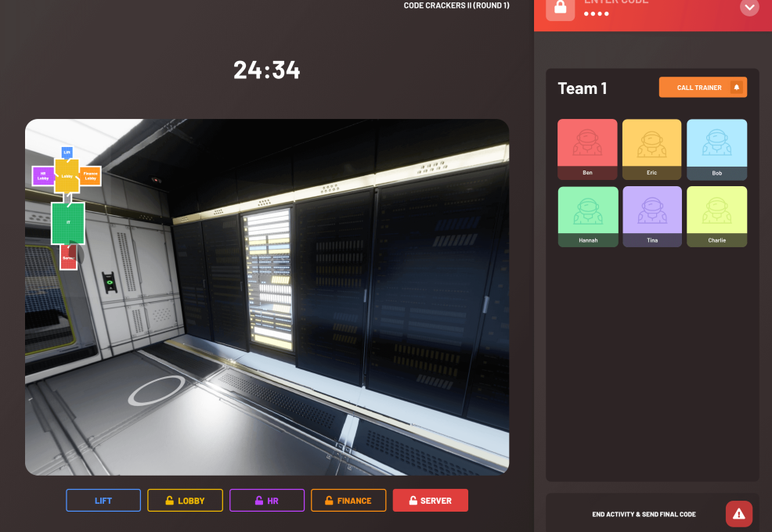Click the green IT room on minimap

pos(68,223)
